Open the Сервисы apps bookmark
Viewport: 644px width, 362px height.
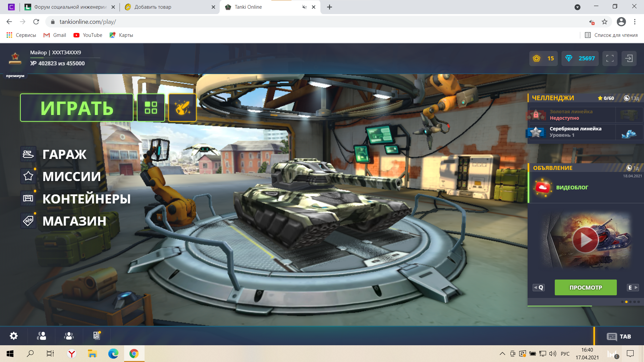click(21, 35)
